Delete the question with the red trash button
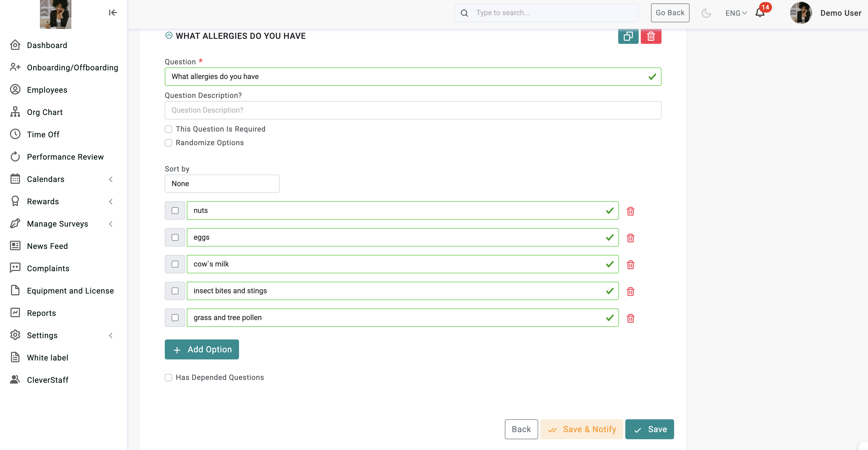This screenshot has height=450, width=868. (651, 36)
